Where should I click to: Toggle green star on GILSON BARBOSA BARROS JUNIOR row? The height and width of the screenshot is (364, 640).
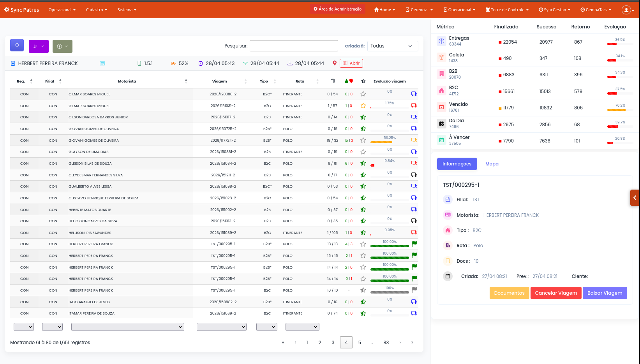click(363, 117)
